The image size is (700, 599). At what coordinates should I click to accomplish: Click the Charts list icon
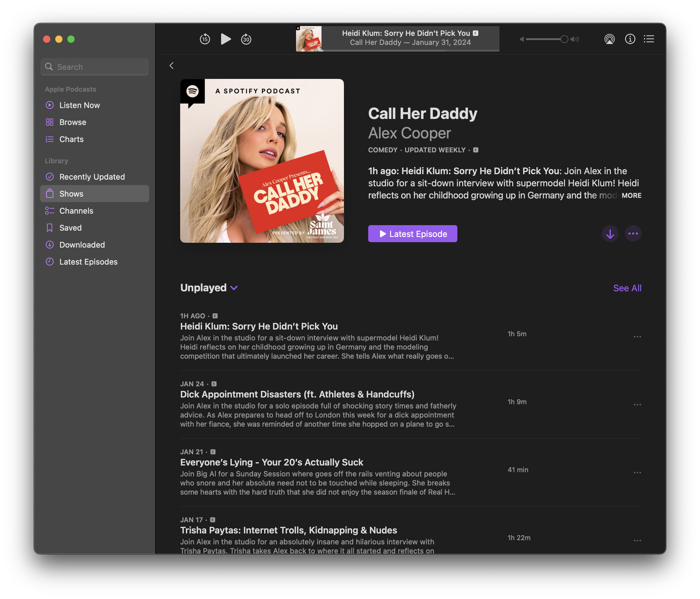tap(50, 139)
